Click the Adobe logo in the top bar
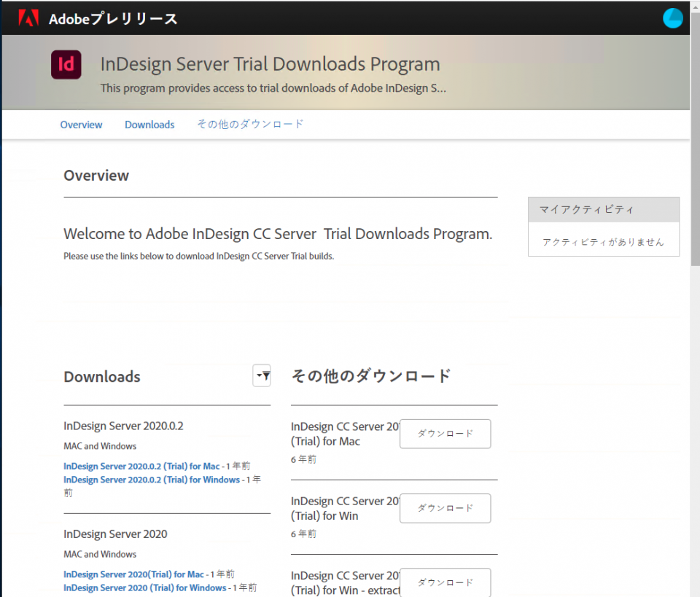This screenshot has height=597, width=700. click(x=28, y=17)
